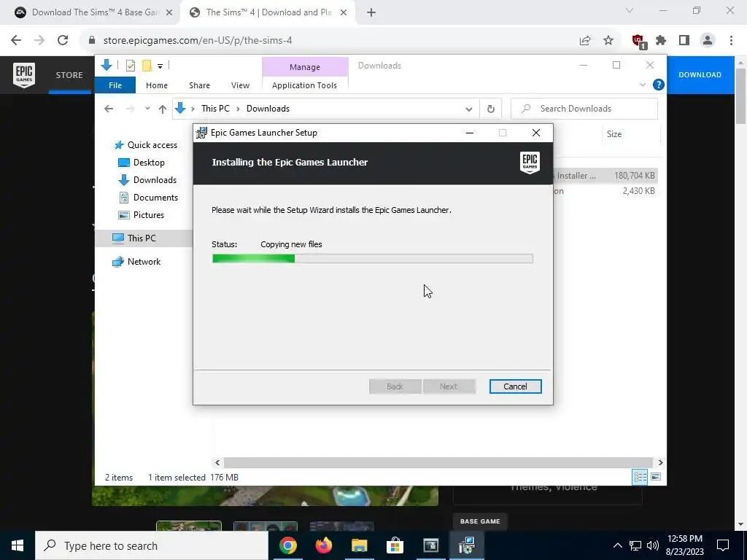This screenshot has height=560, width=747.
Task: Switch Explorer to large icons view
Action: (656, 477)
